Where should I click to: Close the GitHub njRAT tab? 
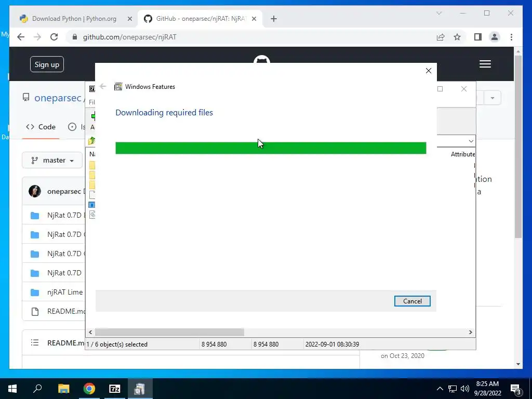point(254,19)
